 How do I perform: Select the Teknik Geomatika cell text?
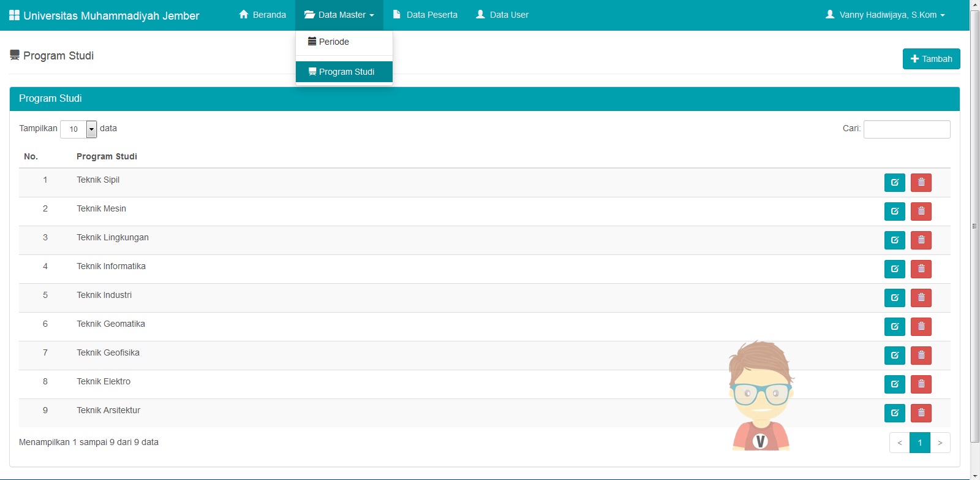[111, 324]
